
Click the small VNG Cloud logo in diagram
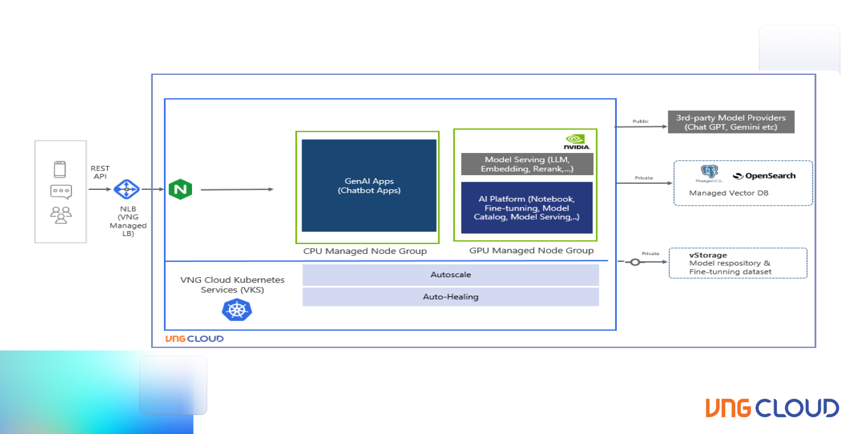coord(194,339)
